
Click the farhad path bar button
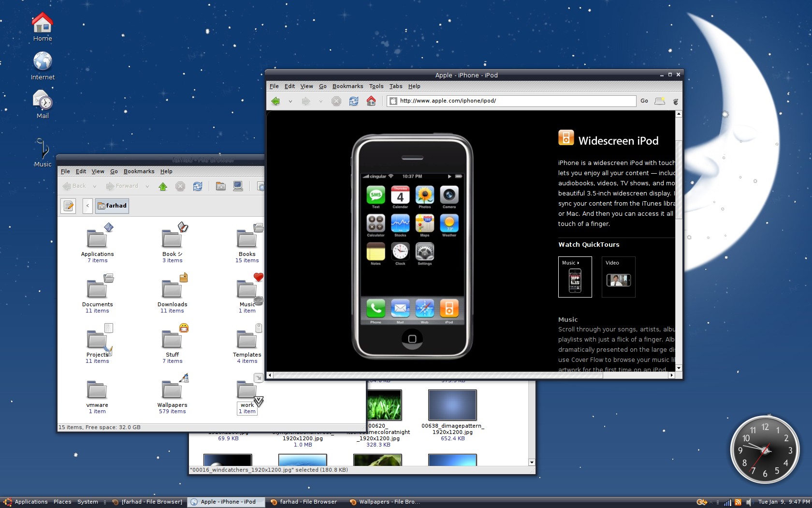pyautogui.click(x=112, y=206)
